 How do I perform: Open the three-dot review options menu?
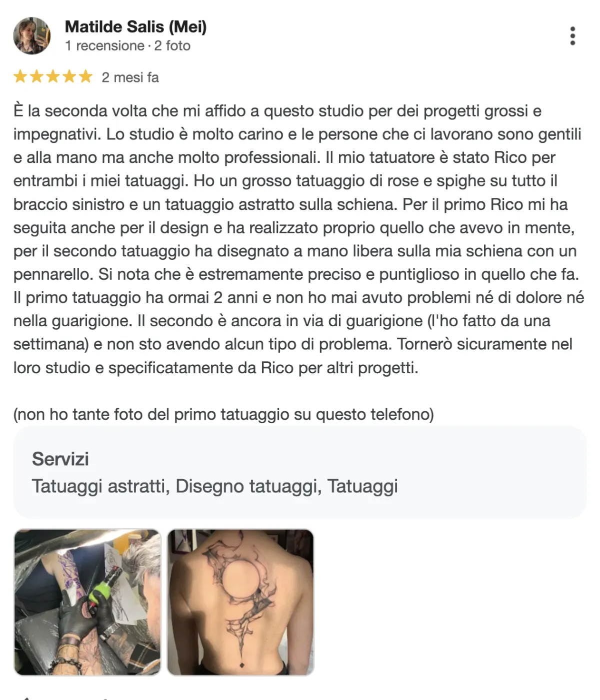click(572, 36)
